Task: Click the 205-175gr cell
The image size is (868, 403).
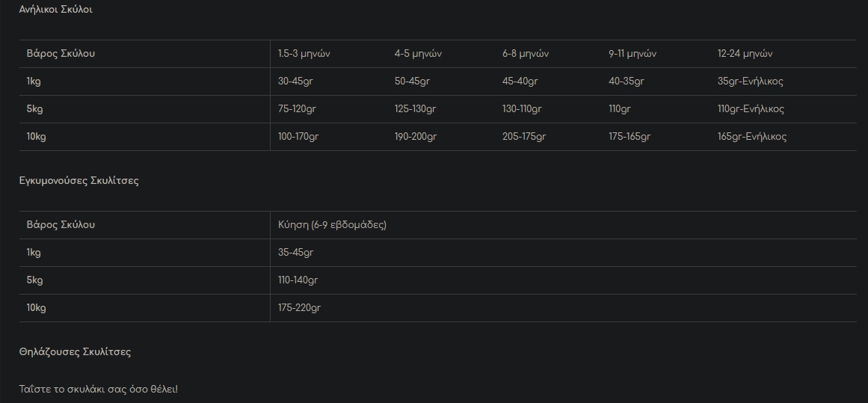Action: pos(523,137)
